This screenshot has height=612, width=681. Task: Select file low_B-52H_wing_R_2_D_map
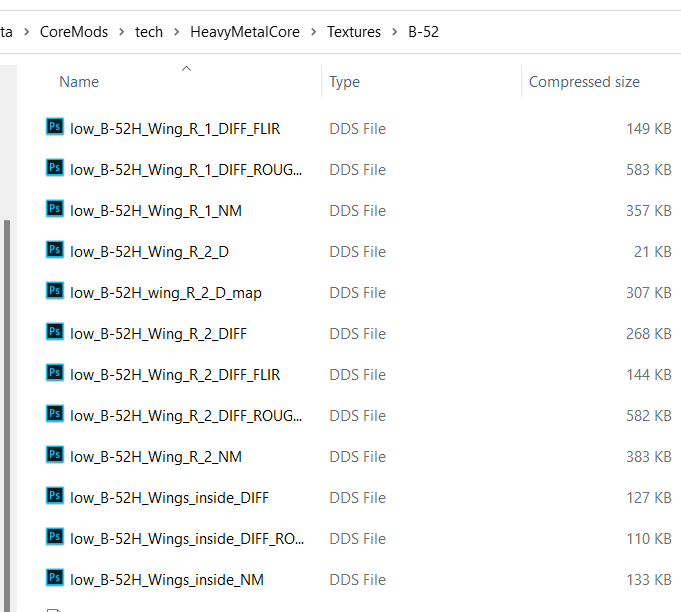(166, 293)
